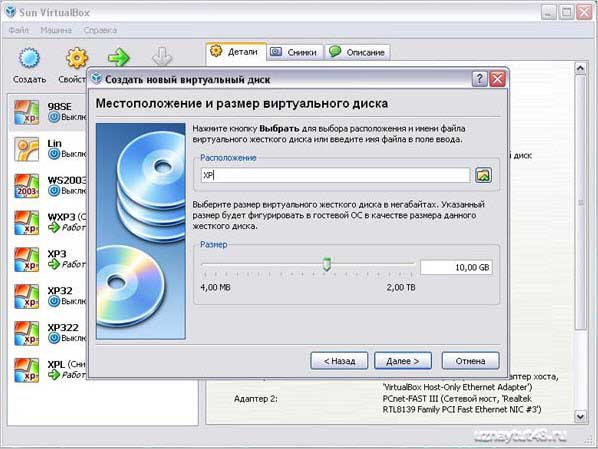The width and height of the screenshot is (598, 449).
Task: Click the 4,00 MB minimum size label
Action: click(x=215, y=287)
